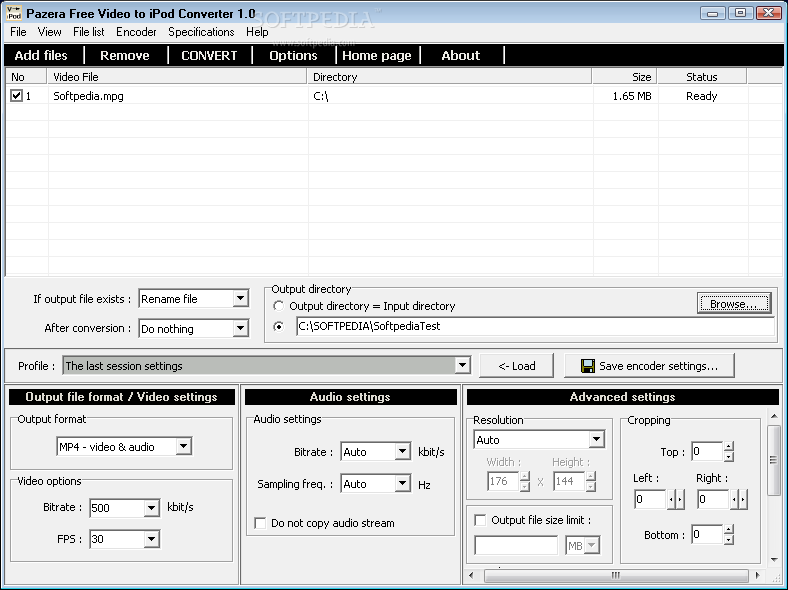Open the Sampling freq. dropdown

[x=403, y=483]
